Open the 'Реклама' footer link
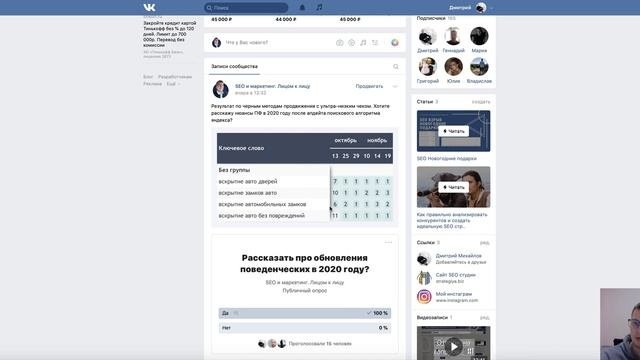This screenshot has width=640, height=360. [153, 84]
